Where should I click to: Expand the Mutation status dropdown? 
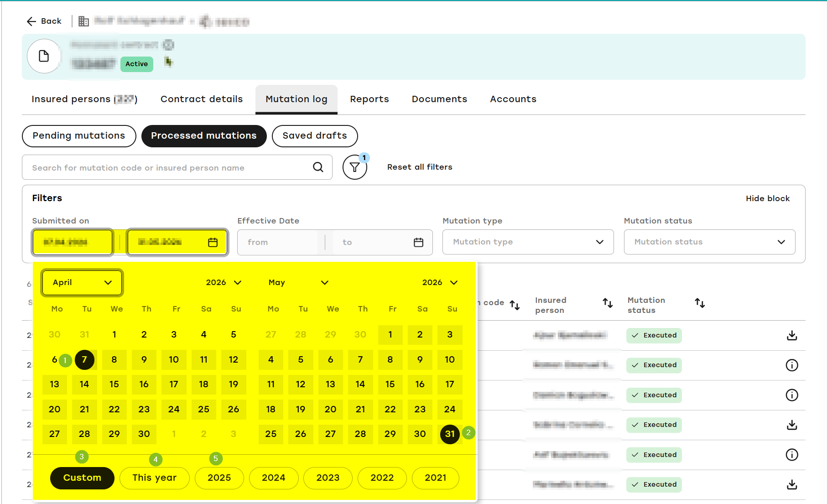click(709, 242)
